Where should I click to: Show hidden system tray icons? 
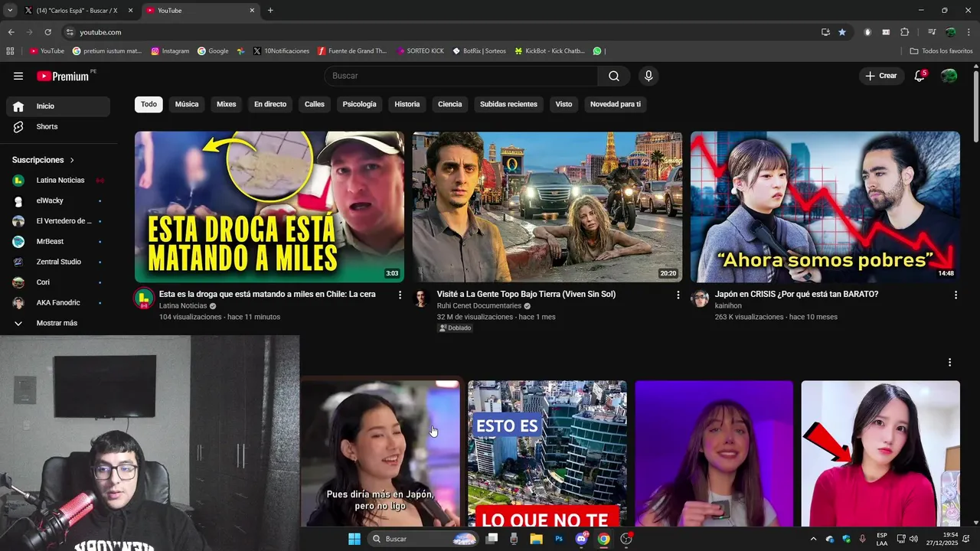(813, 539)
